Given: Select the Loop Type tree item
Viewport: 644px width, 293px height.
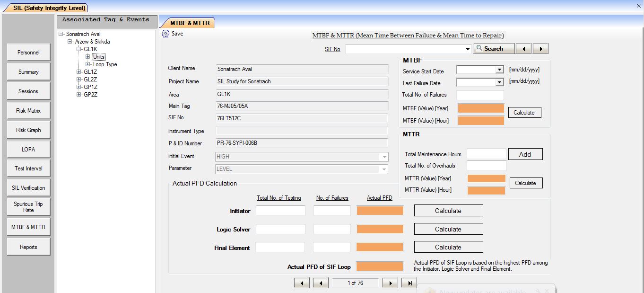Looking at the screenshot, I should click(x=105, y=64).
